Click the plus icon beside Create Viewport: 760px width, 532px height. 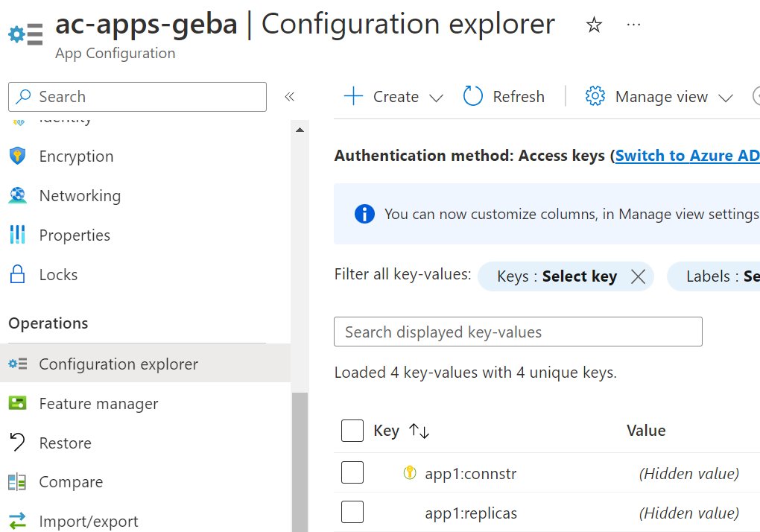(x=353, y=96)
